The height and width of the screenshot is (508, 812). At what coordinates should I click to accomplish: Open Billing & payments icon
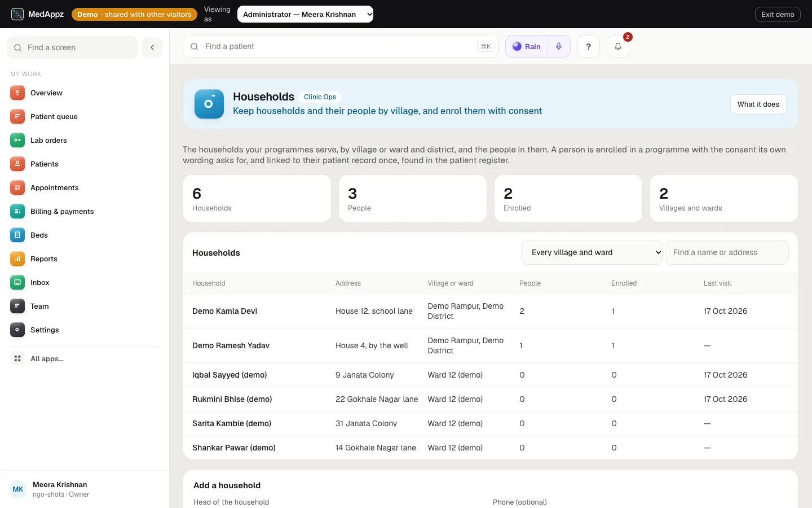click(17, 212)
